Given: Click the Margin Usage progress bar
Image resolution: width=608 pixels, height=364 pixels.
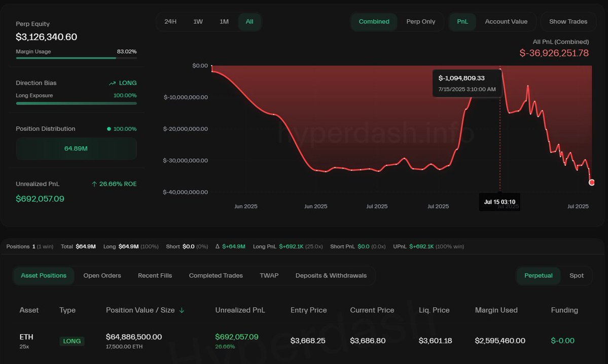Looking at the screenshot, I should point(76,58).
